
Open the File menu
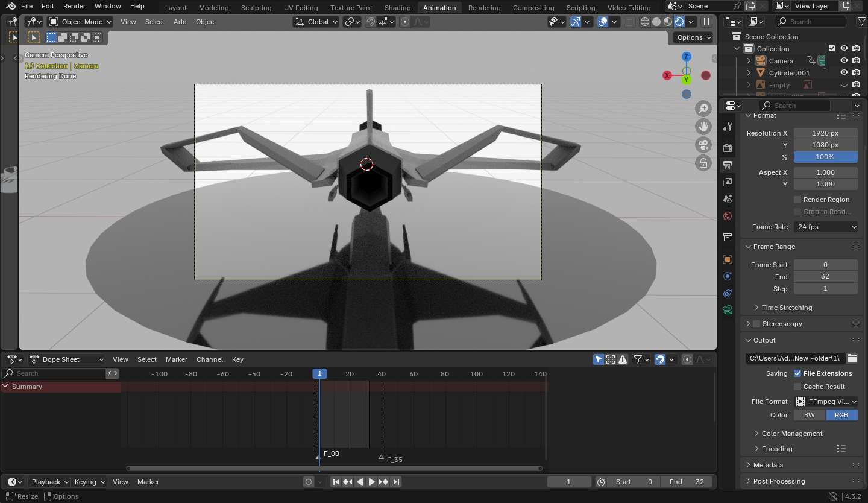pos(27,6)
